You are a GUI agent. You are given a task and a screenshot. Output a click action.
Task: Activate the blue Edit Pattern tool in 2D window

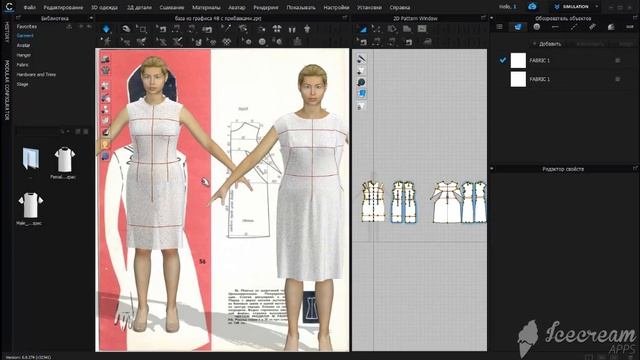click(x=362, y=29)
